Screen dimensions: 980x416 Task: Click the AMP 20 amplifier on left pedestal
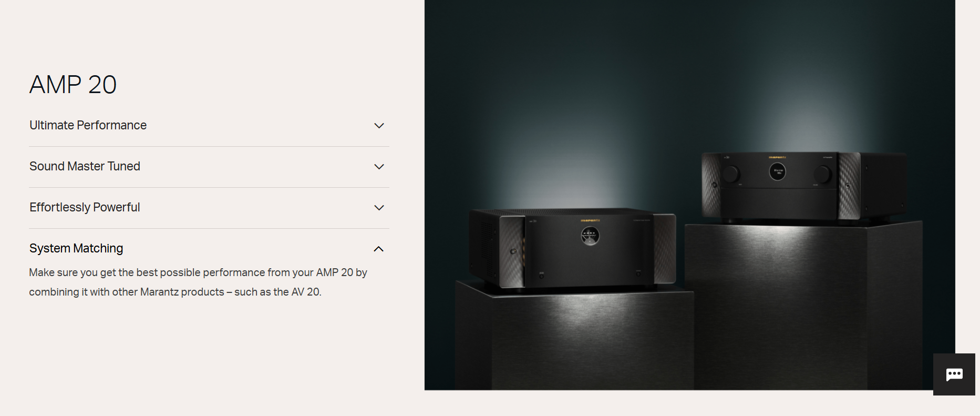point(572,248)
